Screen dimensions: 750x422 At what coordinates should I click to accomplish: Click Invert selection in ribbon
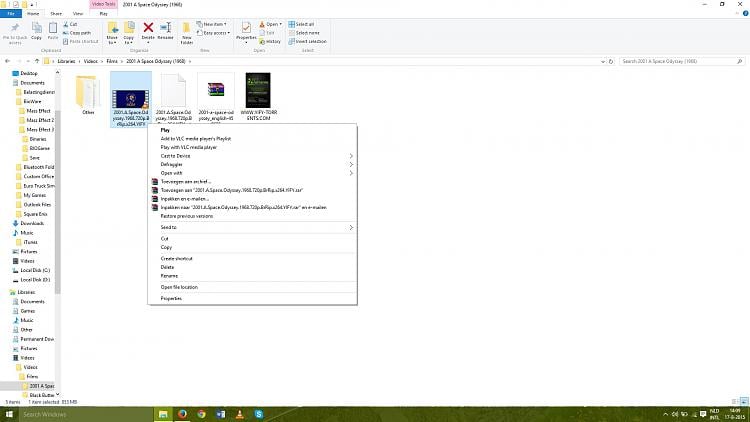click(x=307, y=41)
